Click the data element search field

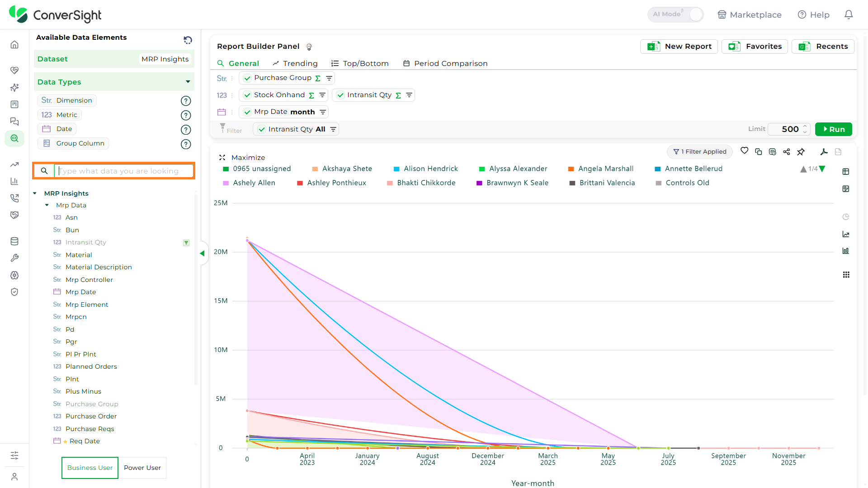click(x=124, y=171)
